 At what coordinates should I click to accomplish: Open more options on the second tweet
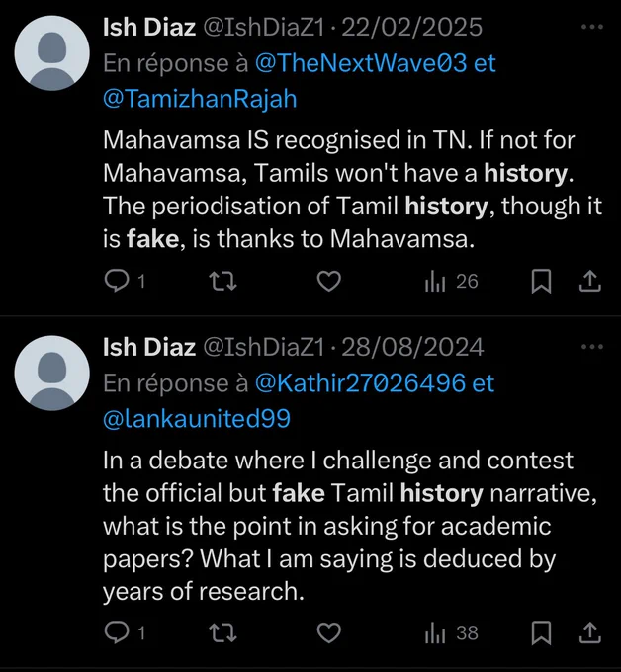coord(592,346)
